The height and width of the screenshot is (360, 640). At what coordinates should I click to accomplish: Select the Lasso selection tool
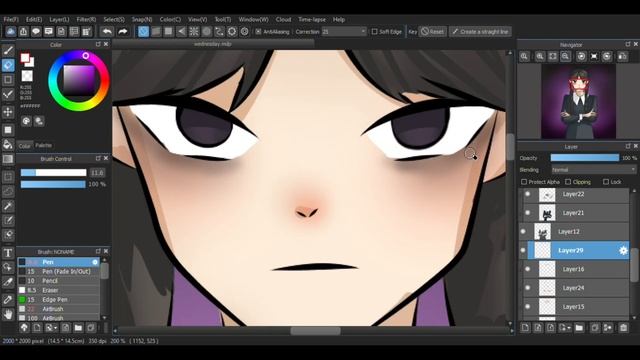click(x=8, y=191)
